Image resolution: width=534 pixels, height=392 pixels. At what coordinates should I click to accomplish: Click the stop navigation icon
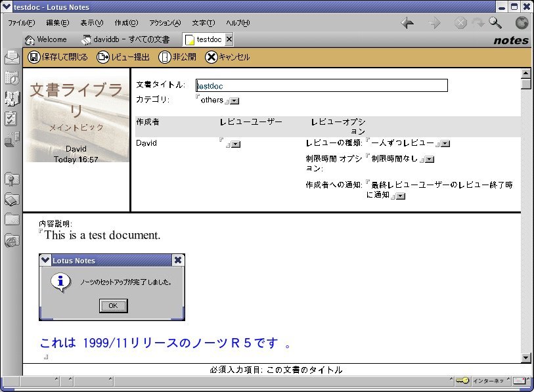coord(460,23)
